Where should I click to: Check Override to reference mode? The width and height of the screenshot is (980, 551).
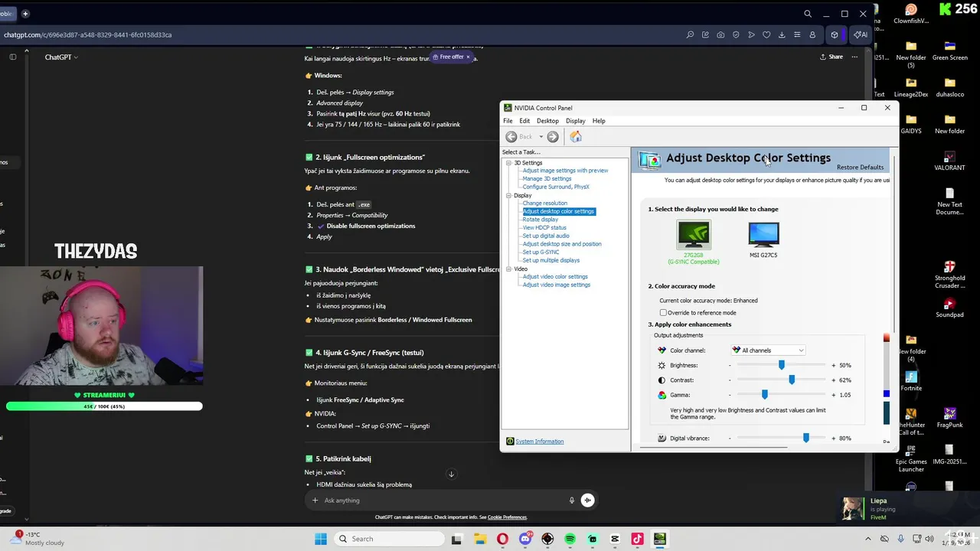coord(663,312)
